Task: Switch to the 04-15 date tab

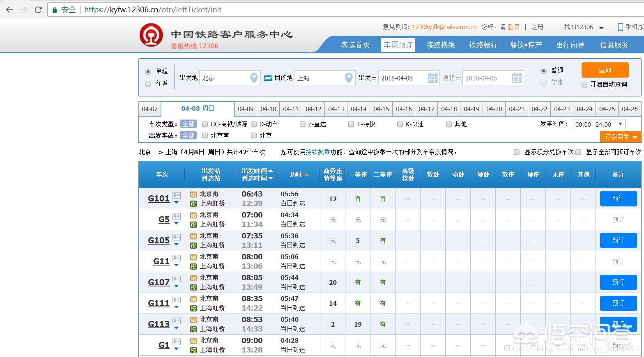Action: pyautogui.click(x=381, y=109)
